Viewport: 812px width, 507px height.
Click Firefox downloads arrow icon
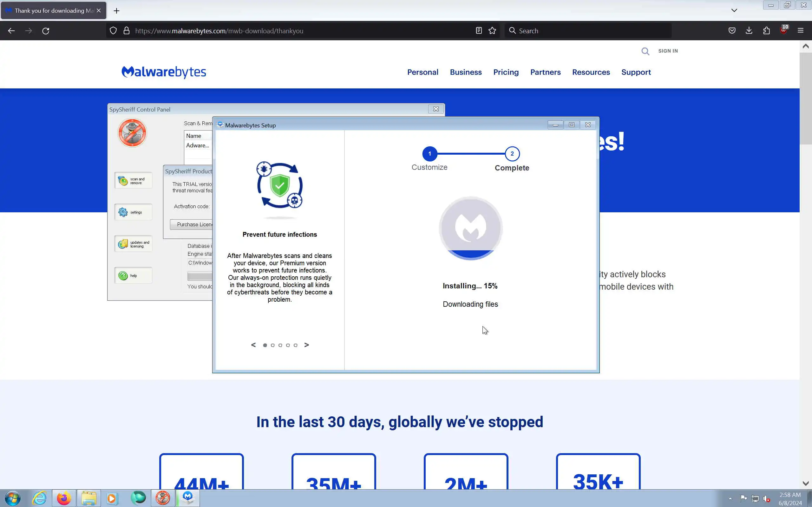point(749,30)
